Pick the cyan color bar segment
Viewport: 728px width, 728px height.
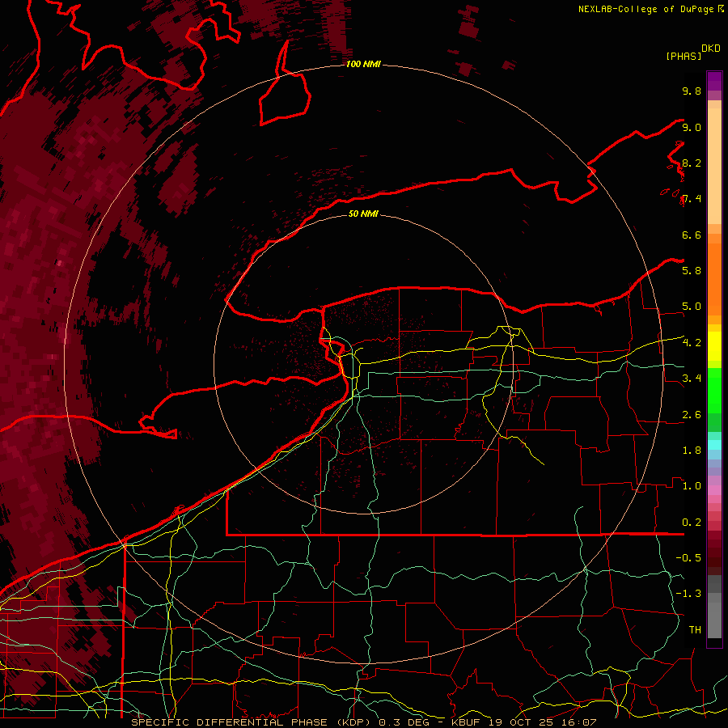(x=714, y=444)
